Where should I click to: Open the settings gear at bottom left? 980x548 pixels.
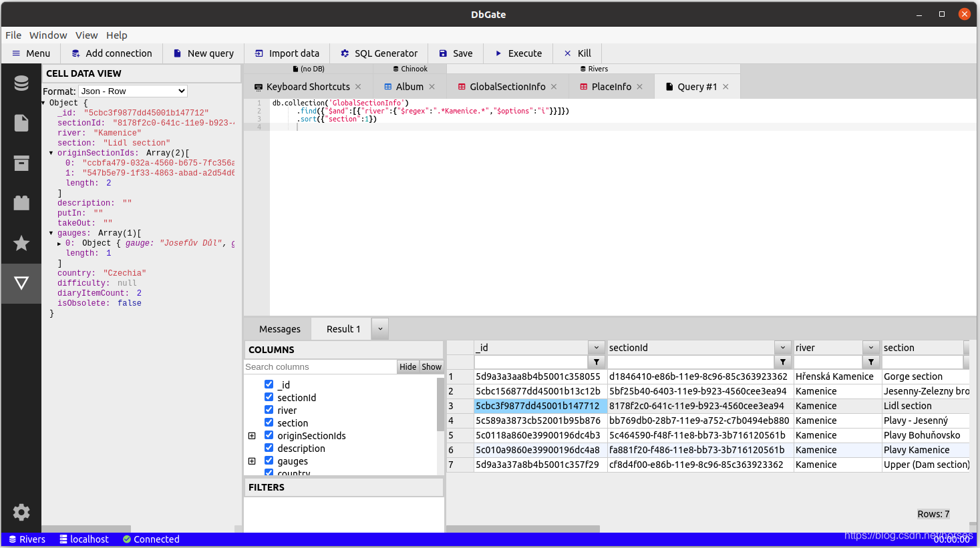[x=21, y=512]
